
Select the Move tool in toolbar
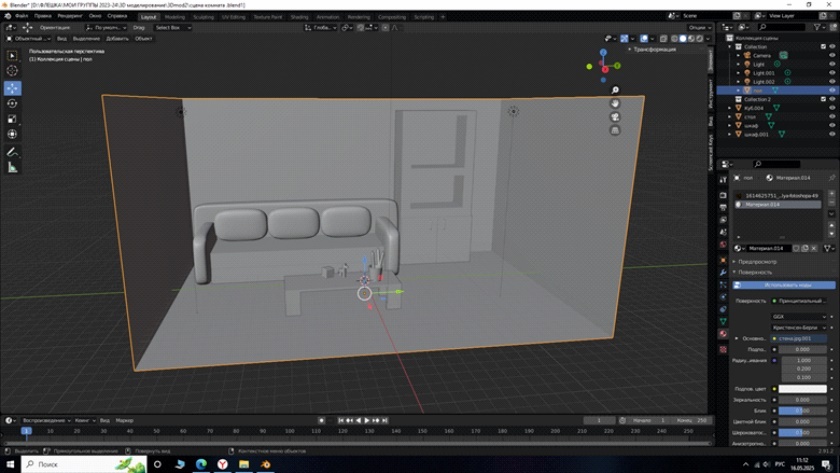(x=12, y=88)
